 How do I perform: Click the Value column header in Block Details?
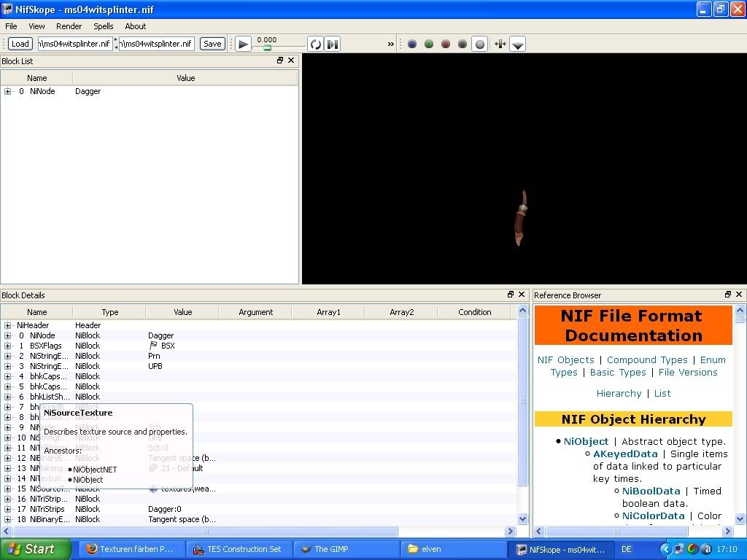point(182,312)
